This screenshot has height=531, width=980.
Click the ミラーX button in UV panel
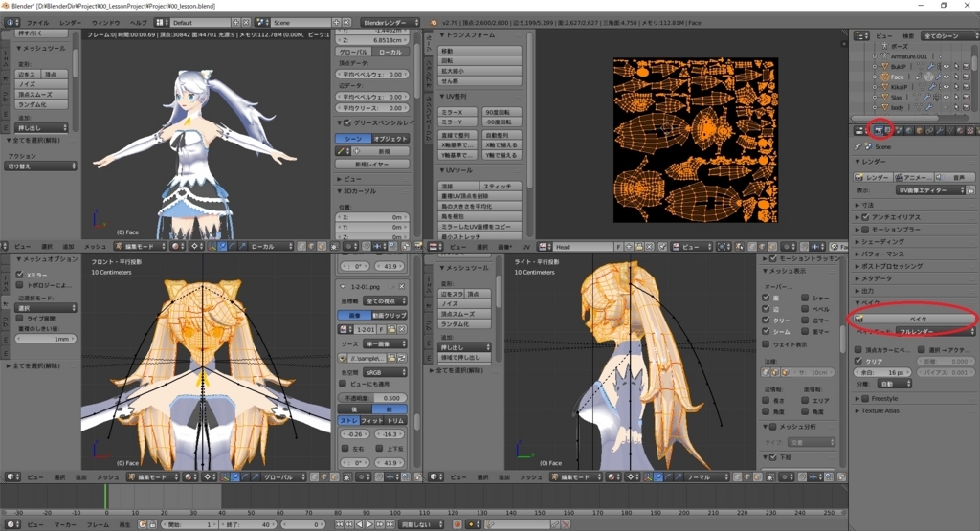[x=458, y=112]
